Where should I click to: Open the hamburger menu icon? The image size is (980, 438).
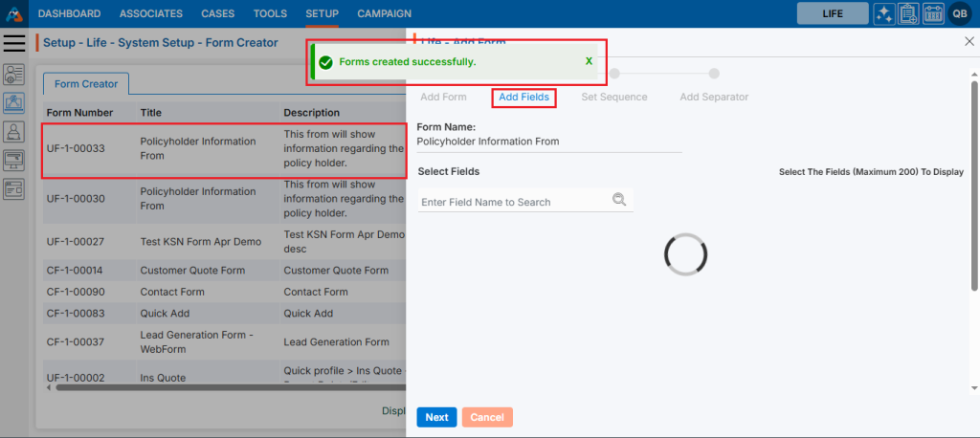click(x=14, y=43)
